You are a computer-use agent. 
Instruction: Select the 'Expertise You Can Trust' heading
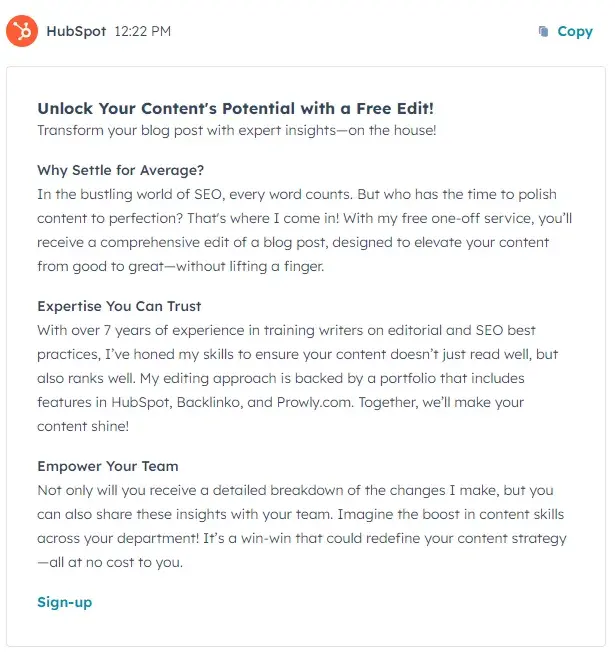click(119, 306)
